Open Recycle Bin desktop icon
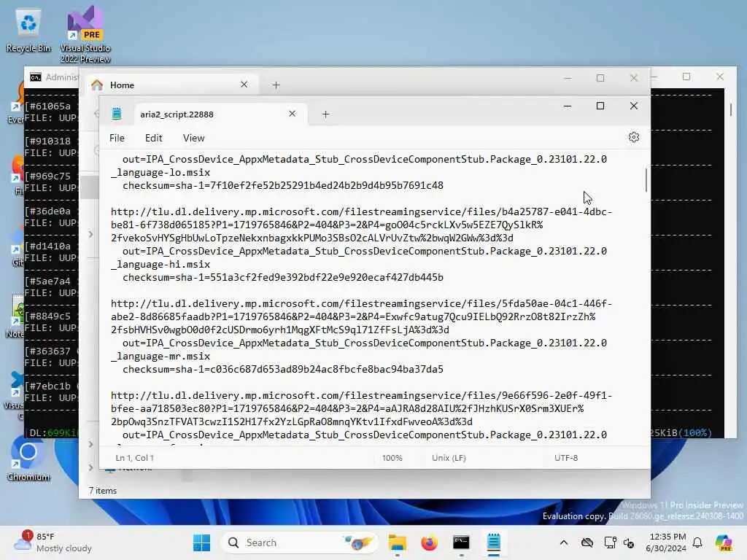Screen dimensions: 747x560 tap(28, 31)
